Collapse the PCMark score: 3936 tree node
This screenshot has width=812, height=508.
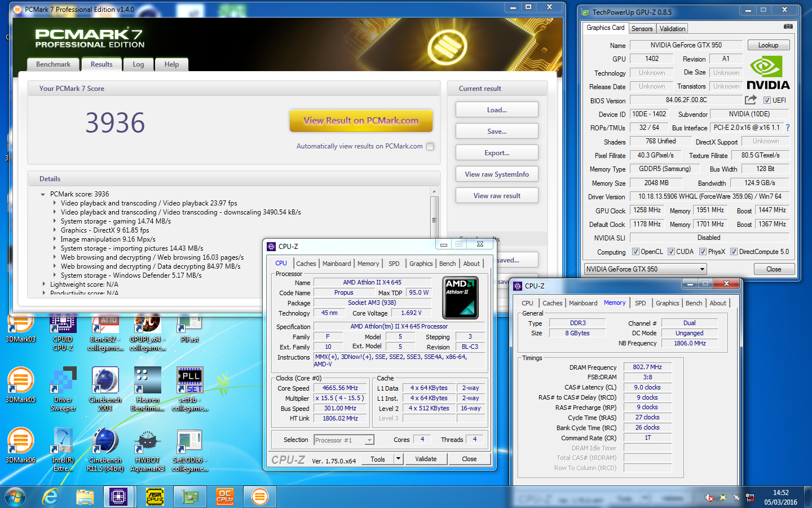point(43,194)
